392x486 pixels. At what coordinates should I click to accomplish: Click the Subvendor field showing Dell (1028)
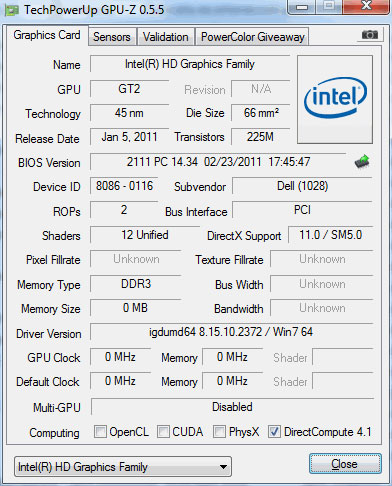coord(302,186)
